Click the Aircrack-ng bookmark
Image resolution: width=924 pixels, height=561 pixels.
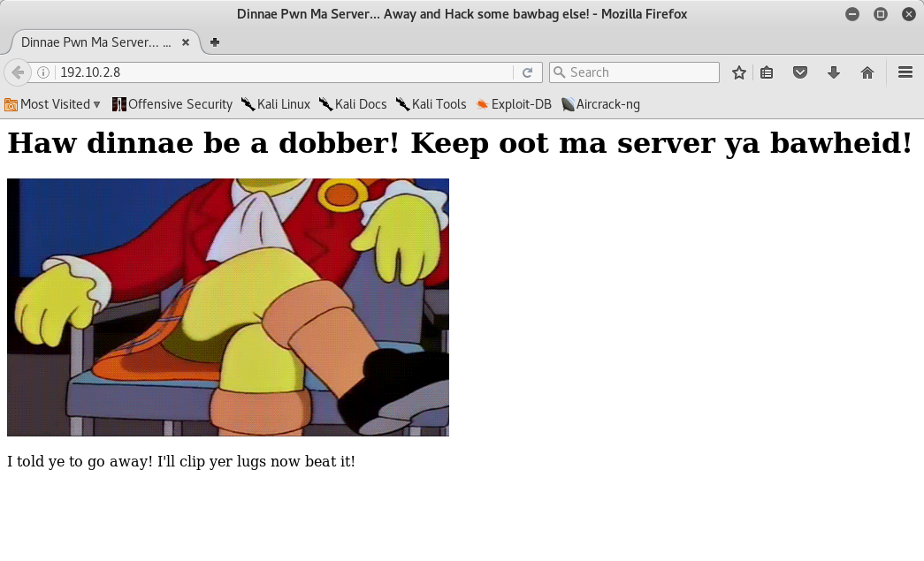click(600, 104)
